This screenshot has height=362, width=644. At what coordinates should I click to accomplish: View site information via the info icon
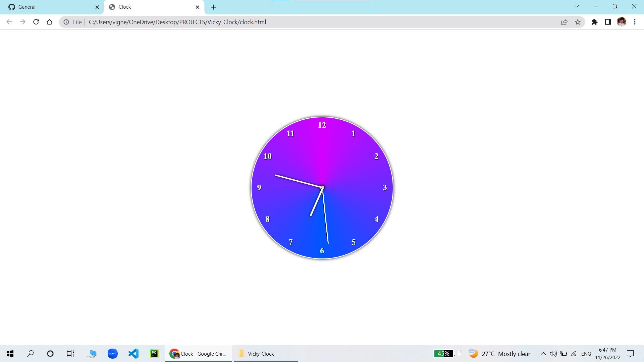pyautogui.click(x=66, y=22)
